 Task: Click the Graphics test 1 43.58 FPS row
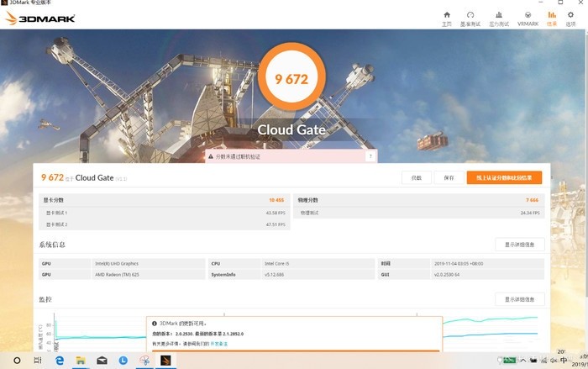pos(165,213)
